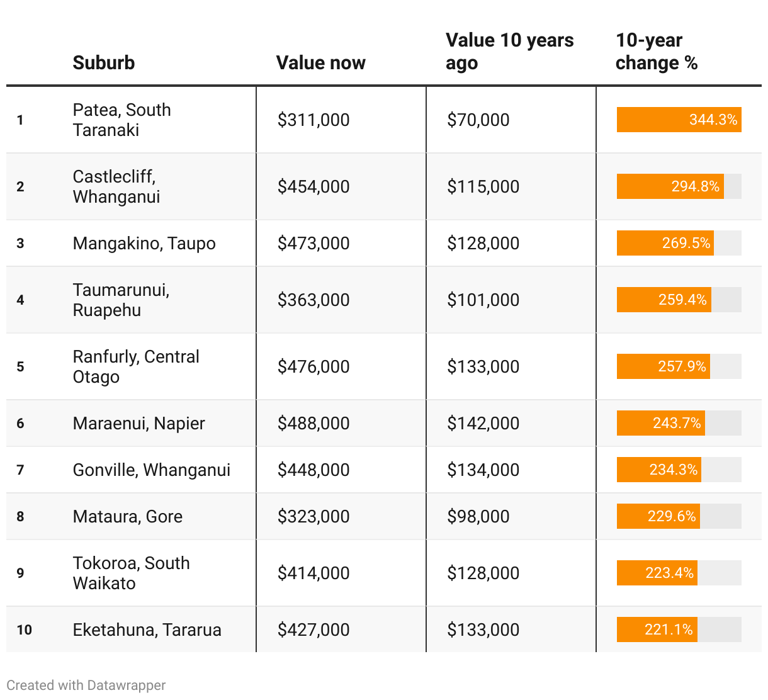Click the $134,000 past value for Gonville
This screenshot has height=700, width=768.
click(483, 470)
